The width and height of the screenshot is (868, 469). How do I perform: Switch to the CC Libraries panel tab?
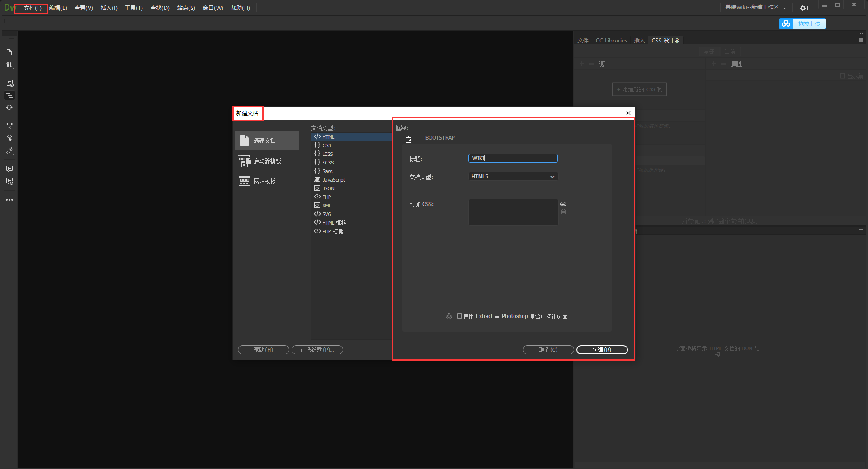pyautogui.click(x=611, y=41)
